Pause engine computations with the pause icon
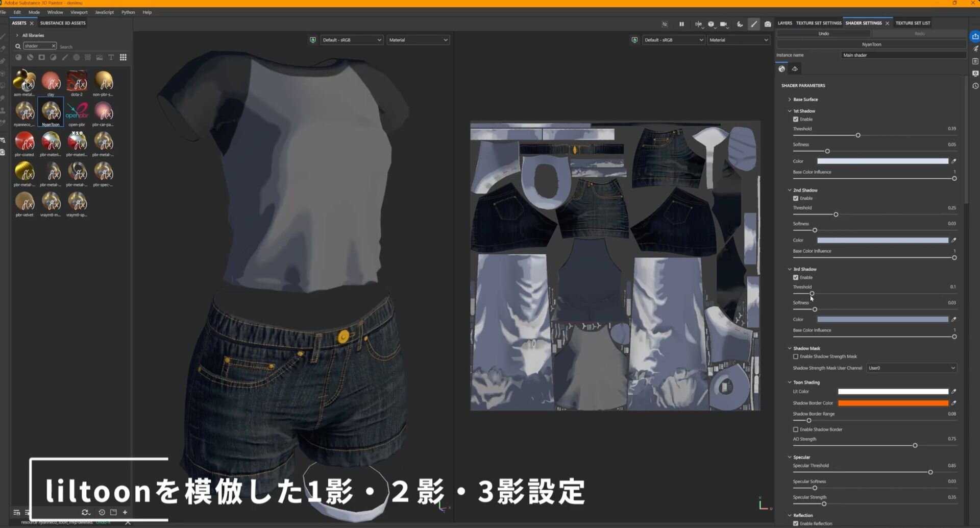The width and height of the screenshot is (980, 528). tap(681, 24)
